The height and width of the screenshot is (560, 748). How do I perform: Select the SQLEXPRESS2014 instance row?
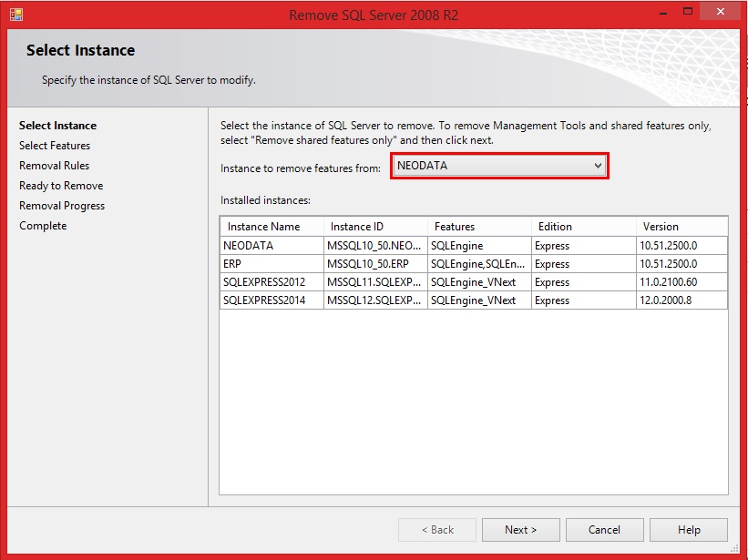[474, 300]
